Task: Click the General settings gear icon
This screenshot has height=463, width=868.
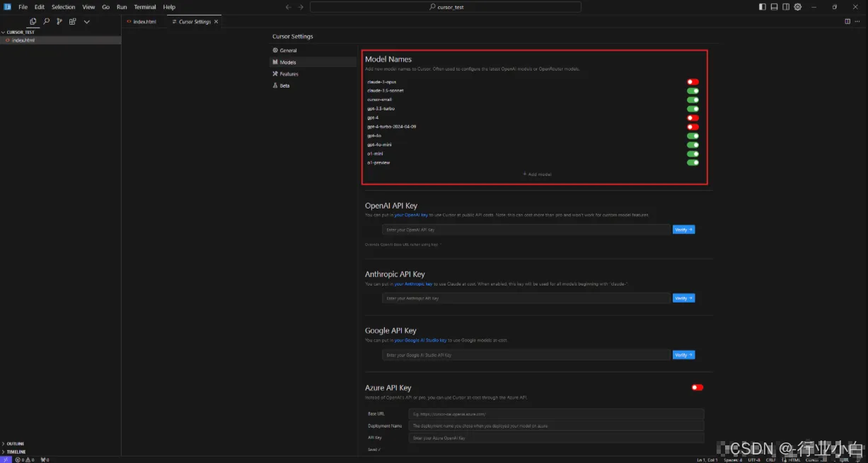Action: (275, 51)
